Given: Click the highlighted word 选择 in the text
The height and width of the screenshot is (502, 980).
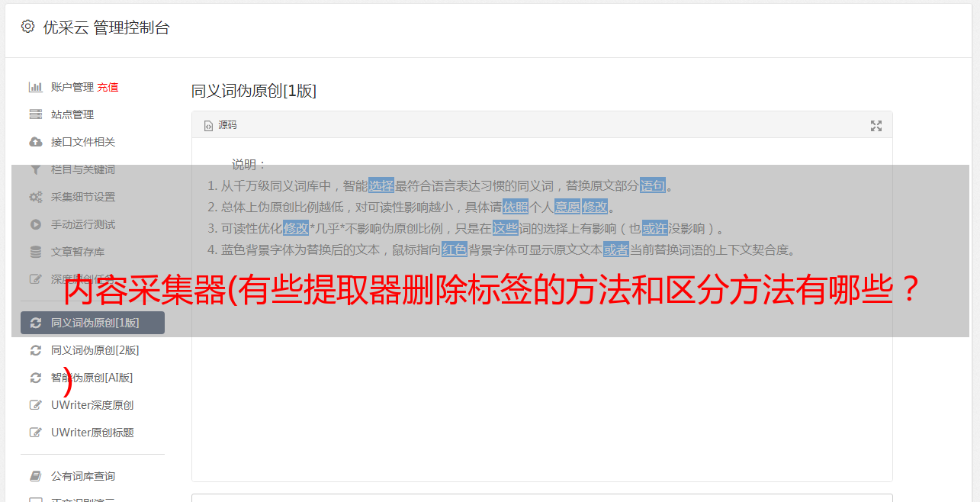Looking at the screenshot, I should point(381,185).
